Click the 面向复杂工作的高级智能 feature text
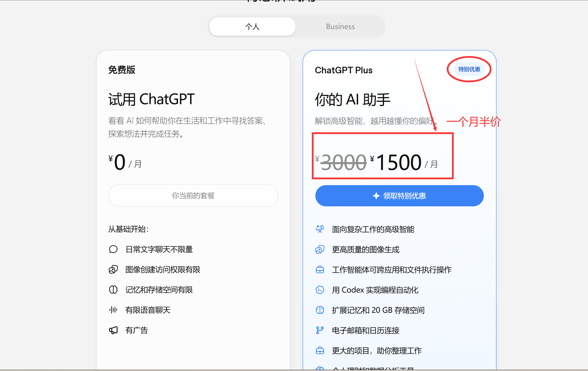 373,229
